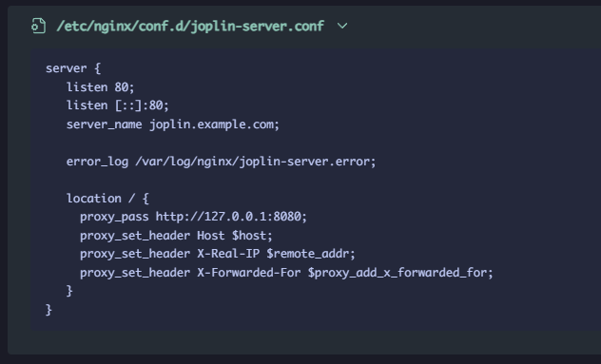Click the '$remote_addr' variable

click(308, 254)
